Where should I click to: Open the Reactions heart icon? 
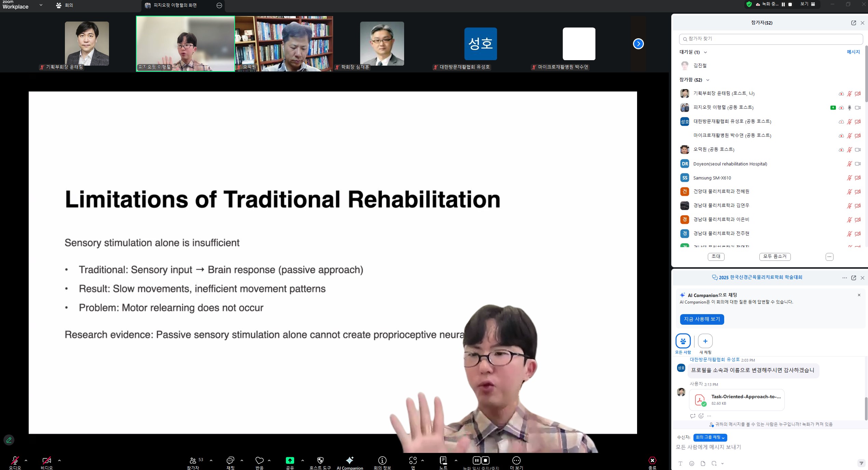[x=259, y=460]
